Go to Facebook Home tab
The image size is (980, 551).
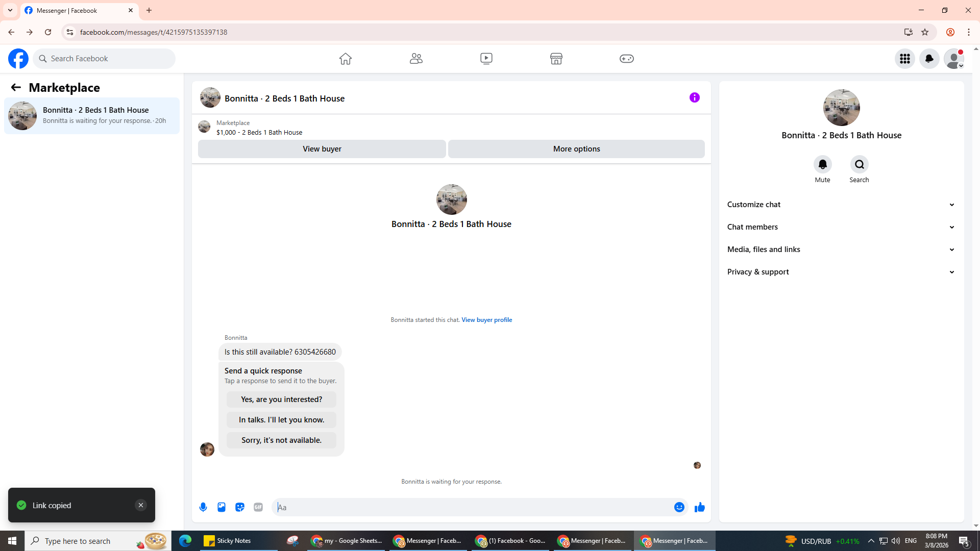(346, 59)
